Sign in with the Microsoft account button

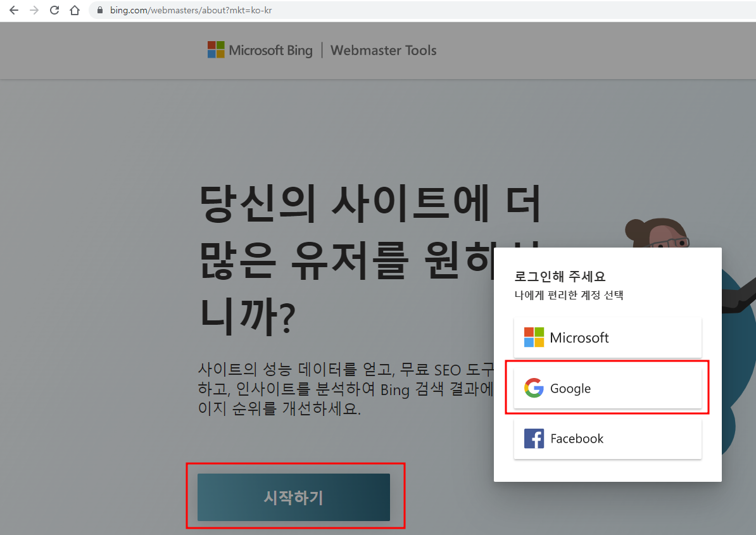(x=607, y=337)
